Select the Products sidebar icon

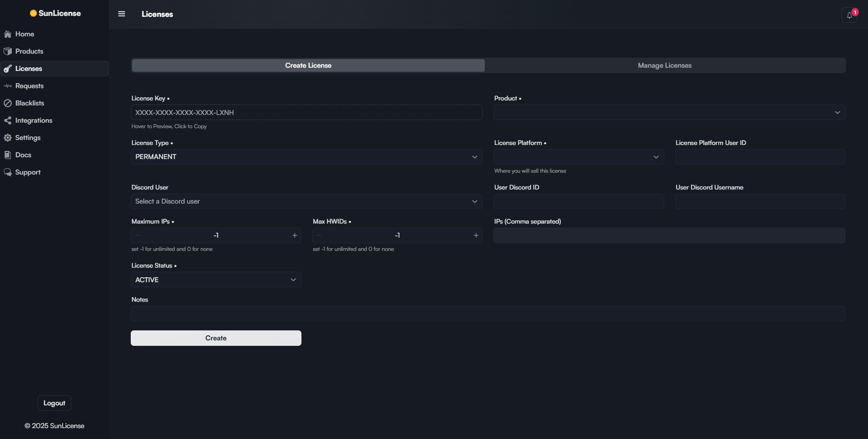[7, 51]
